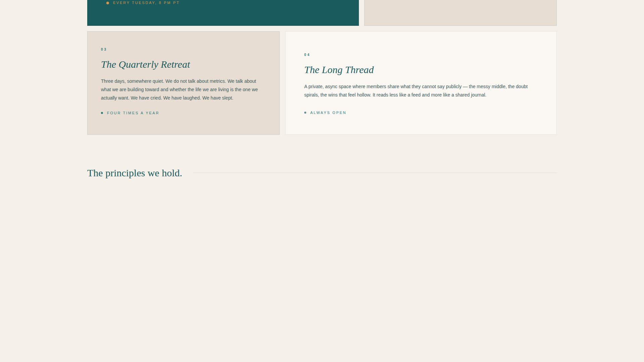Screen dimensions: 644x362
Task: Click the Quarterly Retreat card body text
Action: point(179,89)
